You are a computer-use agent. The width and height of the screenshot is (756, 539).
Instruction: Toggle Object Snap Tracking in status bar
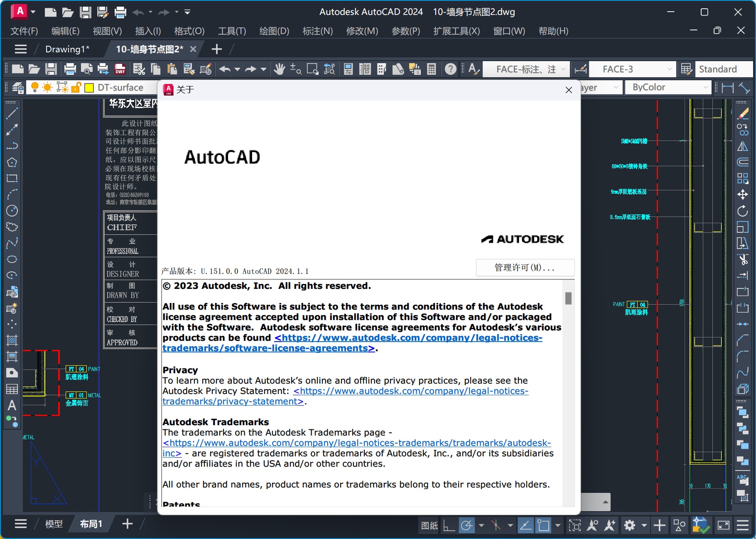coord(525,525)
